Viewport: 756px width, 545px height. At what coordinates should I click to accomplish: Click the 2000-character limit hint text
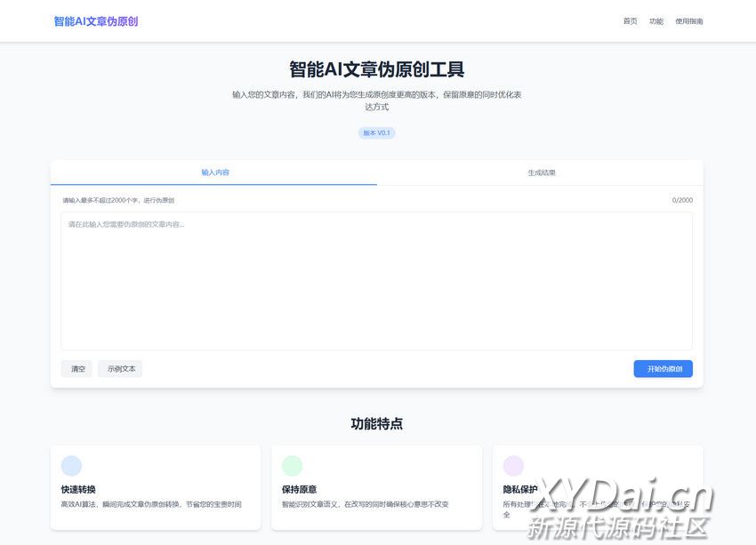click(118, 200)
